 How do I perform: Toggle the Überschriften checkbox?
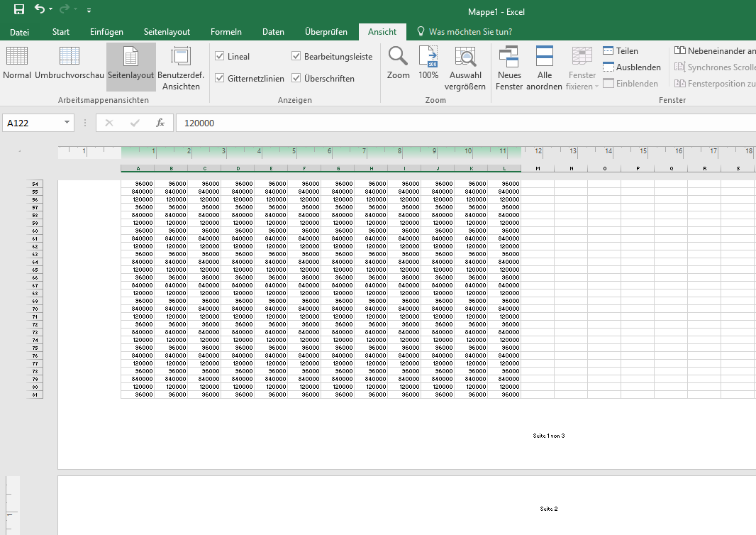pos(296,79)
